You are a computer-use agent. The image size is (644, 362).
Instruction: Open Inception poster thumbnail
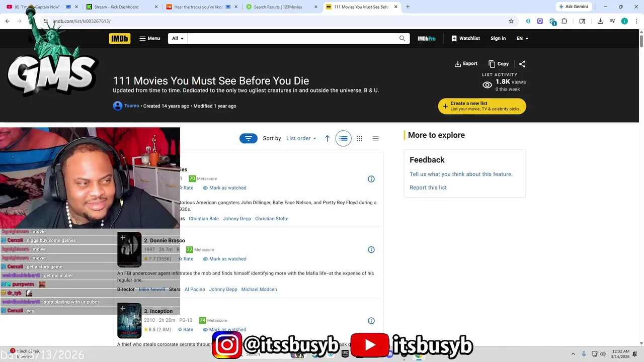129,320
